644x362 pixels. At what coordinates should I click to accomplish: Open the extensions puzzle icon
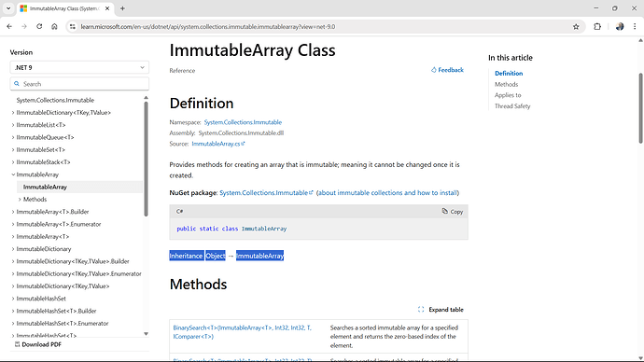pos(597,27)
